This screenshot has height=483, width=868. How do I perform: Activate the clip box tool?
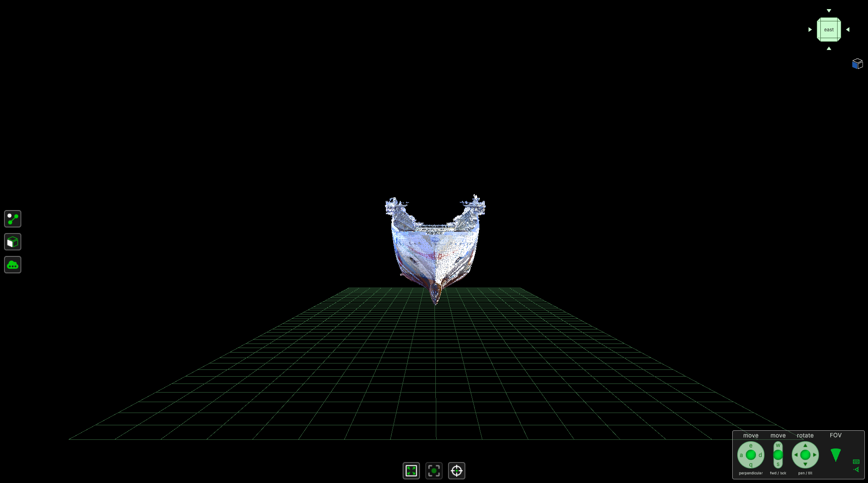pyautogui.click(x=12, y=242)
